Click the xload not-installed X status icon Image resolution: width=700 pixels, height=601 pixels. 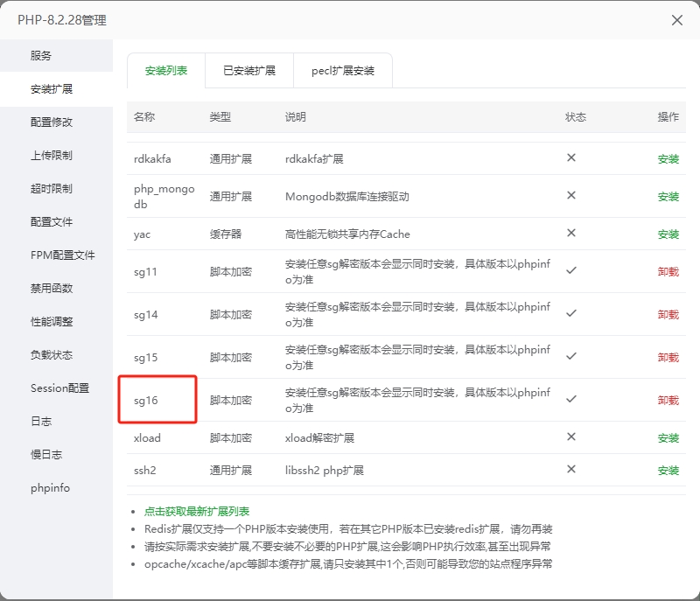(571, 437)
